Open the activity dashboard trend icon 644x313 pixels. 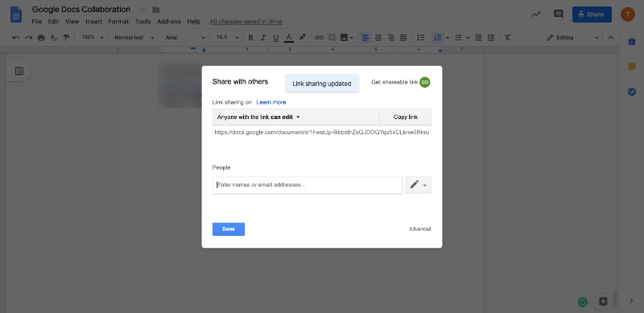pyautogui.click(x=535, y=14)
